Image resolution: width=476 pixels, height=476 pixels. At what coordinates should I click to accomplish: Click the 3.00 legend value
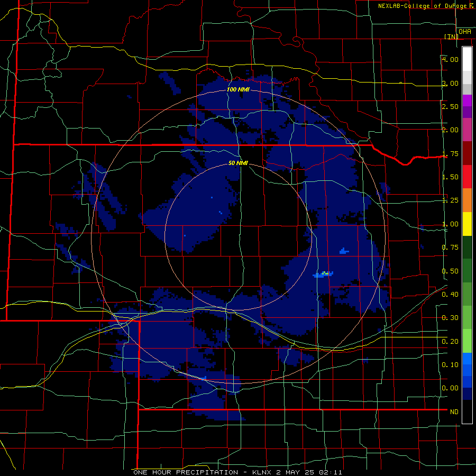450,83
